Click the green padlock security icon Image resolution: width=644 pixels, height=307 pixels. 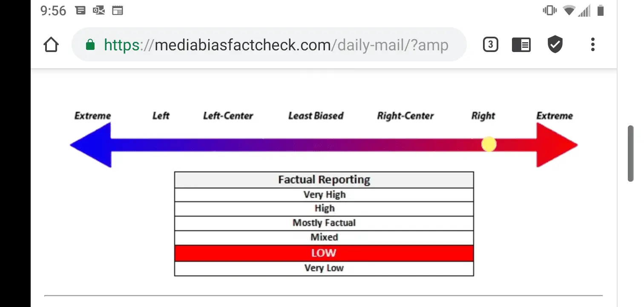[90, 45]
